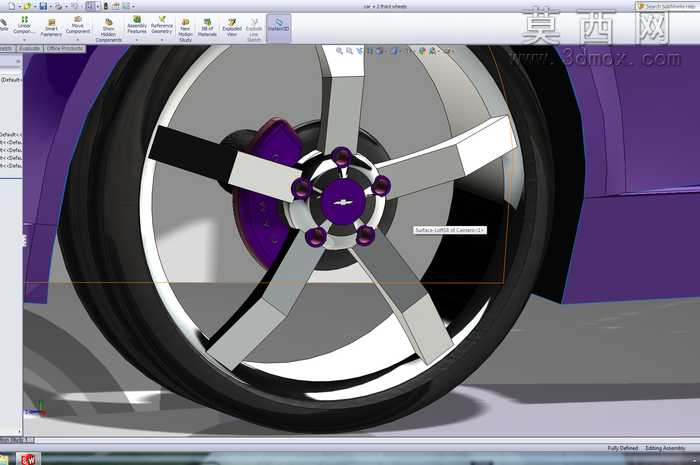700x465 pixels.
Task: Click the Open file folder icon
Action: (x=27, y=6)
